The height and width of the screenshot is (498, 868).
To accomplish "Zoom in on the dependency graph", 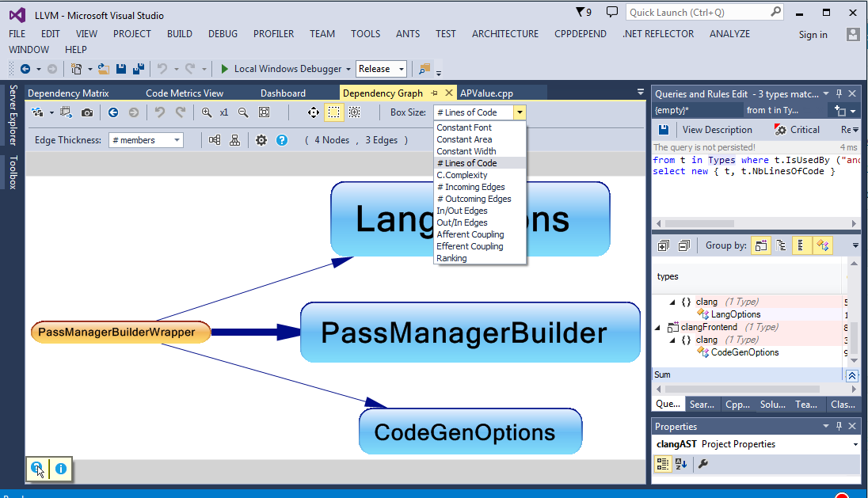I will pyautogui.click(x=207, y=112).
